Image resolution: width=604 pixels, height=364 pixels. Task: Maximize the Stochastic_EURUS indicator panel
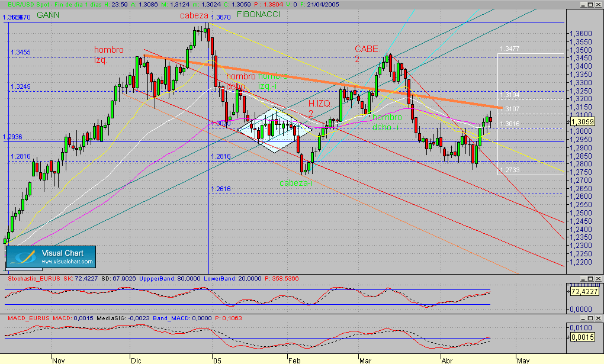(590, 279)
